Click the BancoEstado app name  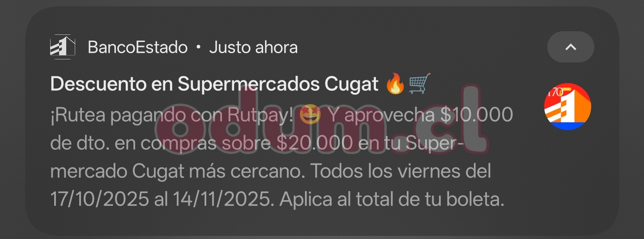click(x=137, y=47)
